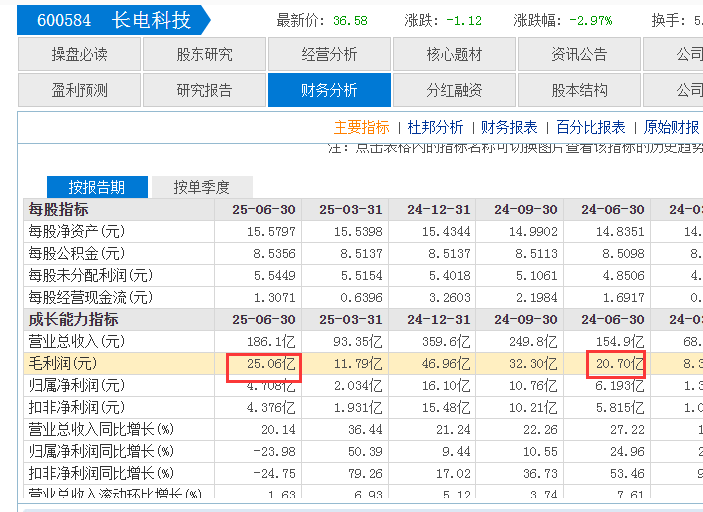Click the 每股净资产(元) indicator name
Screen dimensions: 703x512
[77, 231]
